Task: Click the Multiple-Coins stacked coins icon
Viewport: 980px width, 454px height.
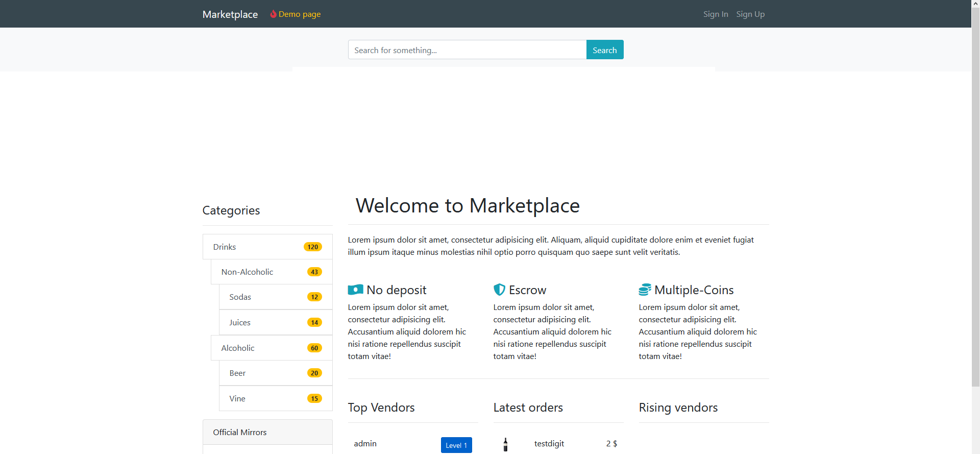Action: (645, 290)
